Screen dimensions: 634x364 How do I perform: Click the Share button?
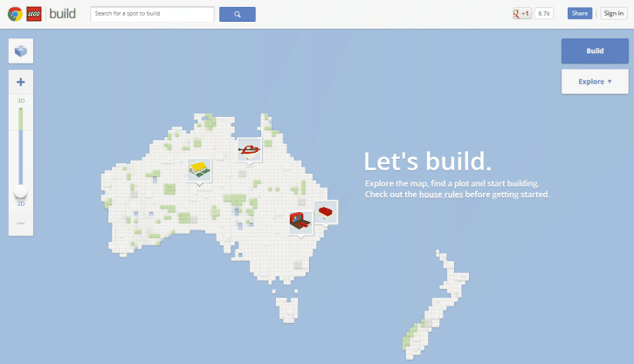(580, 13)
